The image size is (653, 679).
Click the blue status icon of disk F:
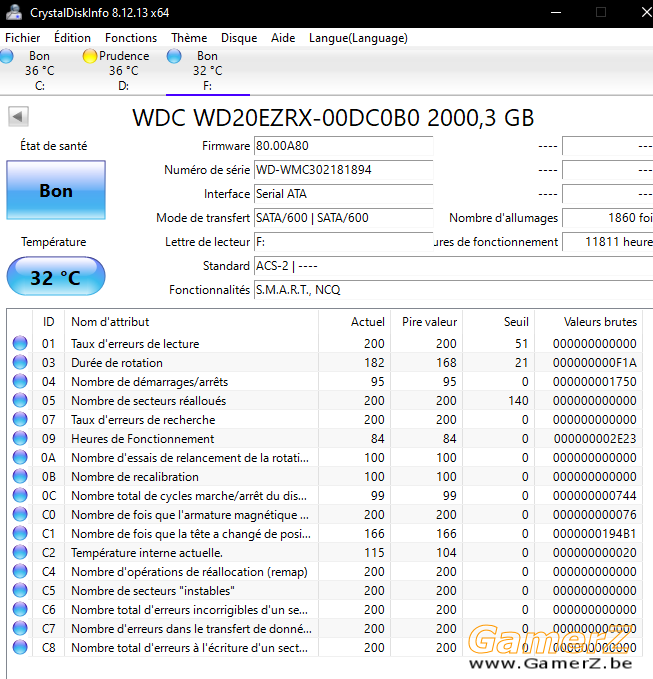[174, 56]
